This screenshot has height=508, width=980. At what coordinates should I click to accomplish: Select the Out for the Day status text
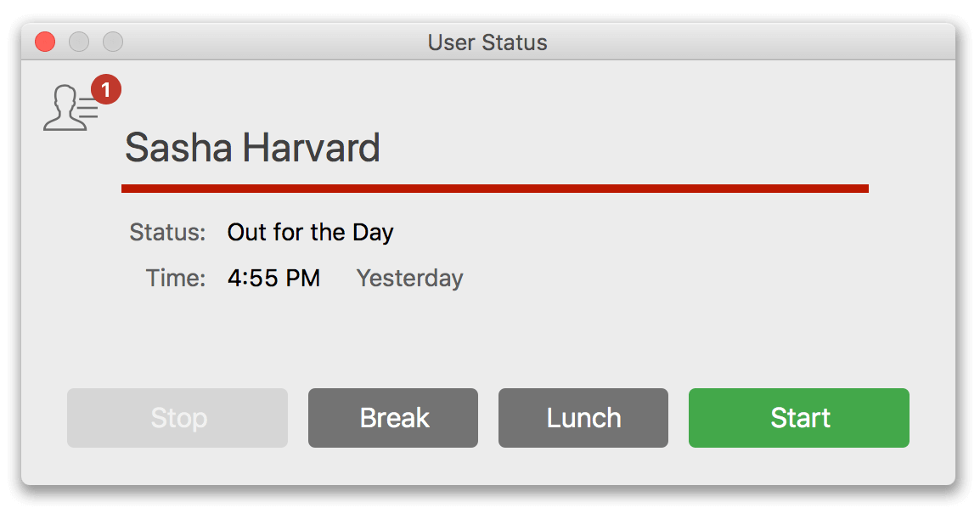[x=311, y=233]
